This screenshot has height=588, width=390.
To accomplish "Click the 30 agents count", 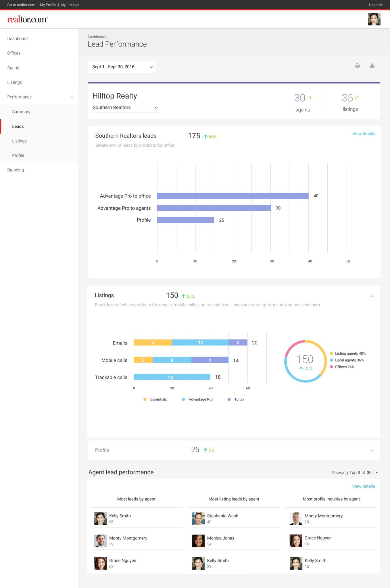I will point(299,98).
